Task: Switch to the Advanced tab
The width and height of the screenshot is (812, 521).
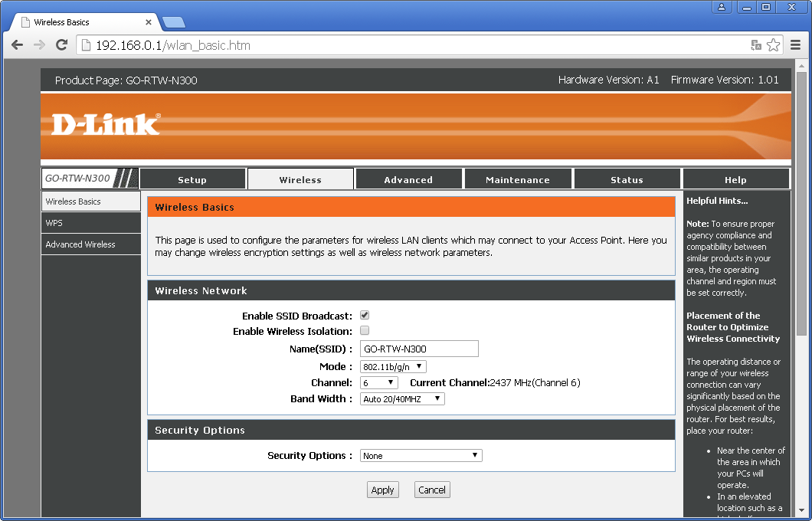Action: [408, 180]
